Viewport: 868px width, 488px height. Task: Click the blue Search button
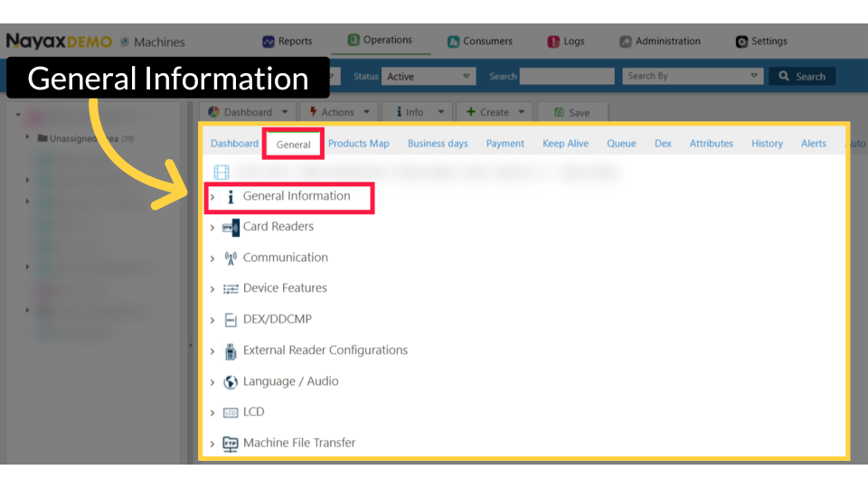(x=802, y=76)
